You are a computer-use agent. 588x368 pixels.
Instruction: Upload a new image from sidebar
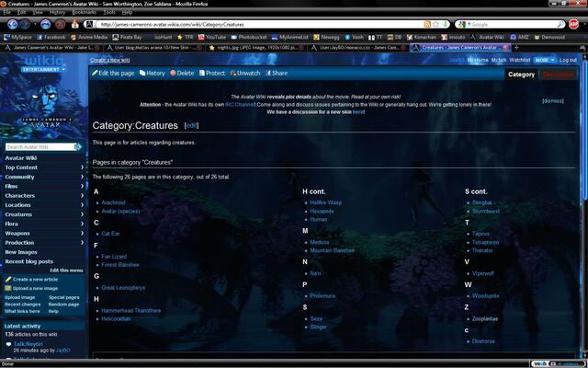(x=31, y=288)
